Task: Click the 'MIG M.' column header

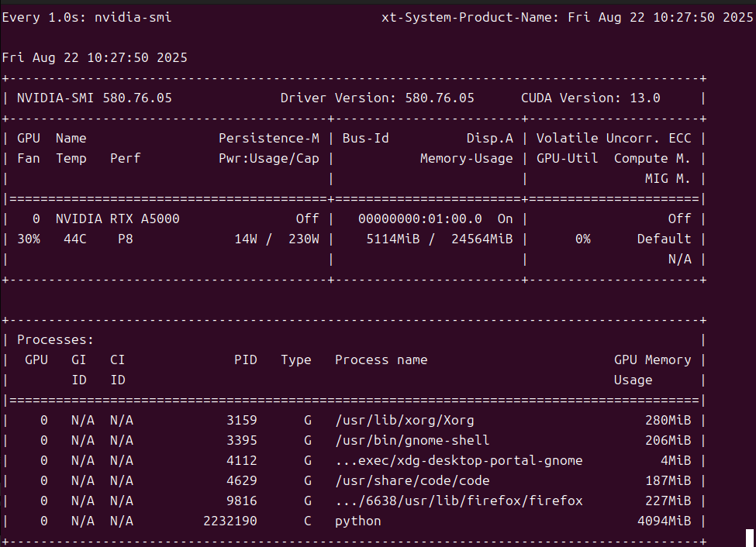Action: coord(668,179)
